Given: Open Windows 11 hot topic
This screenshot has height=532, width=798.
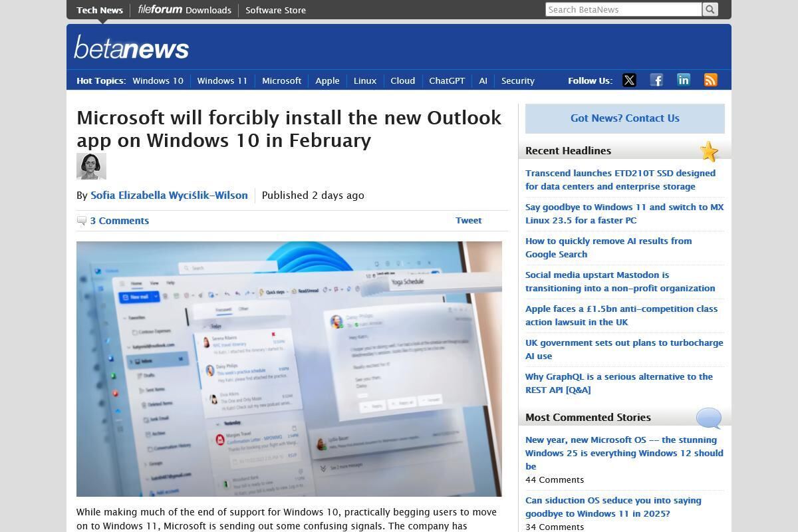Looking at the screenshot, I should point(222,80).
